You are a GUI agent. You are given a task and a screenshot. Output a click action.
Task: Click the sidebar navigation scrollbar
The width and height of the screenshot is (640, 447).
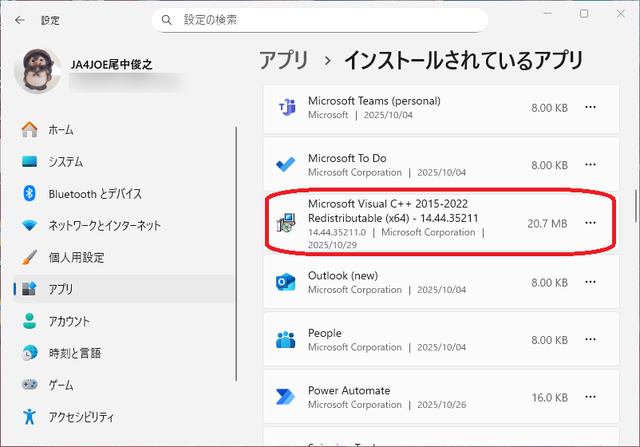pyautogui.click(x=236, y=254)
